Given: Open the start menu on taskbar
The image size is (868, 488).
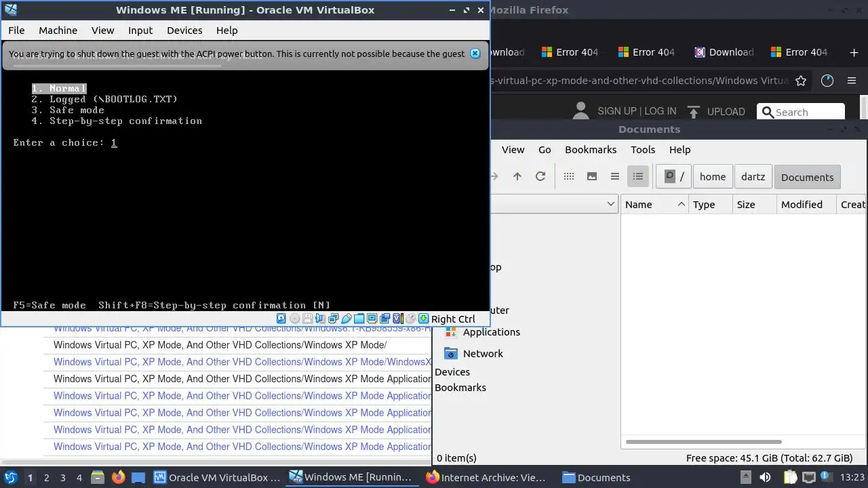Looking at the screenshot, I should 10,477.
